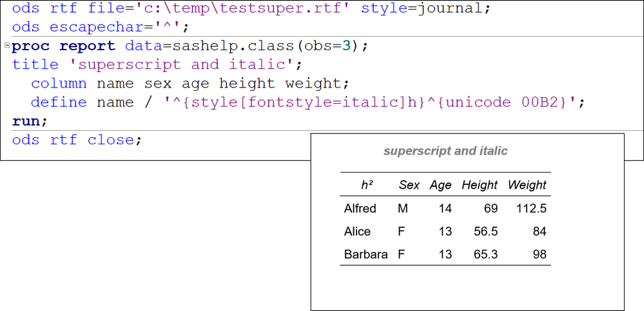Viewport: 644px width, 311px height.
Task: Click the Height column header
Action: tap(479, 185)
